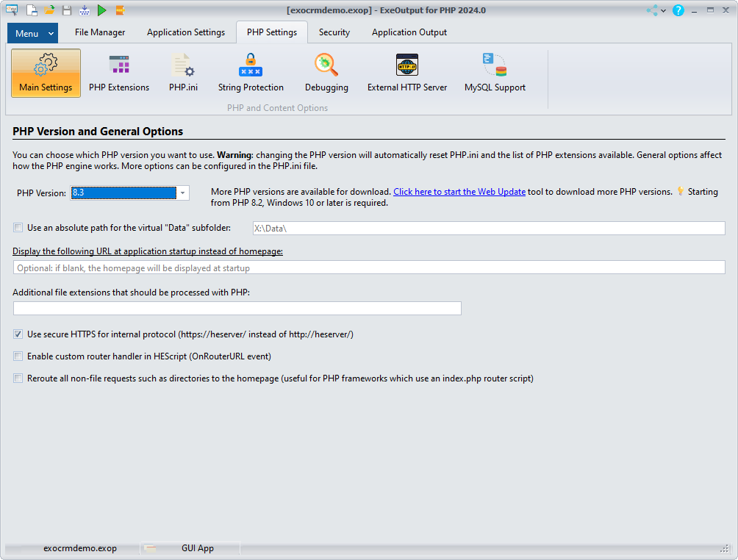Open the Debugging settings

click(x=326, y=73)
